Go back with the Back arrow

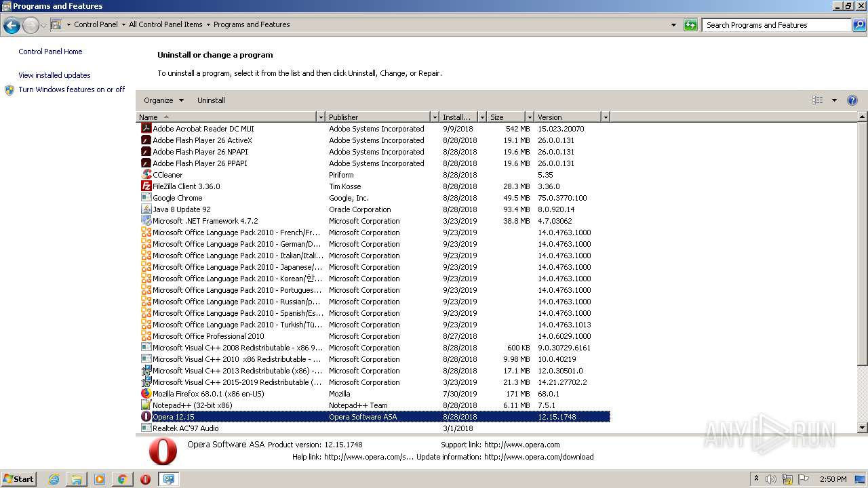(x=12, y=26)
